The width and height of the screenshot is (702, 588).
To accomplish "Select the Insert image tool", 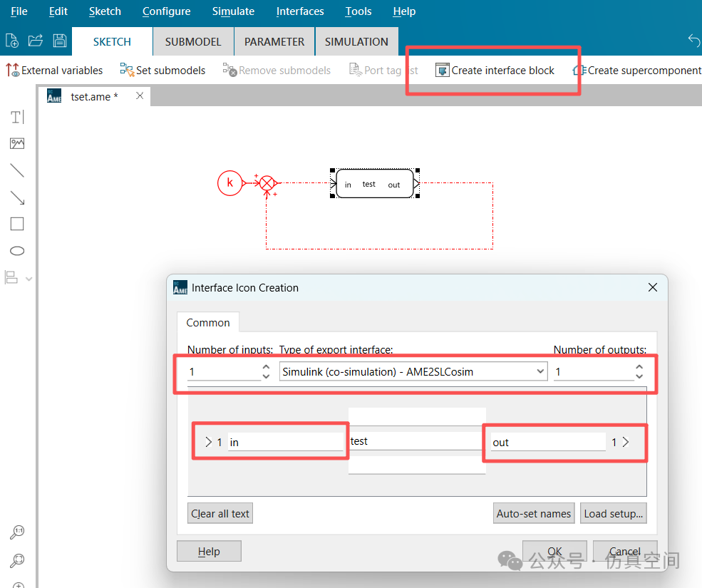I will (x=17, y=144).
